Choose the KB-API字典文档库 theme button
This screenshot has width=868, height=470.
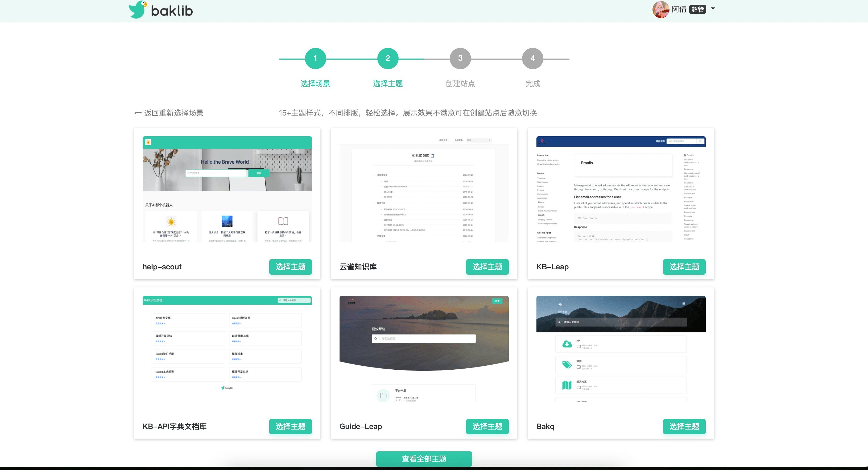pyautogui.click(x=291, y=427)
